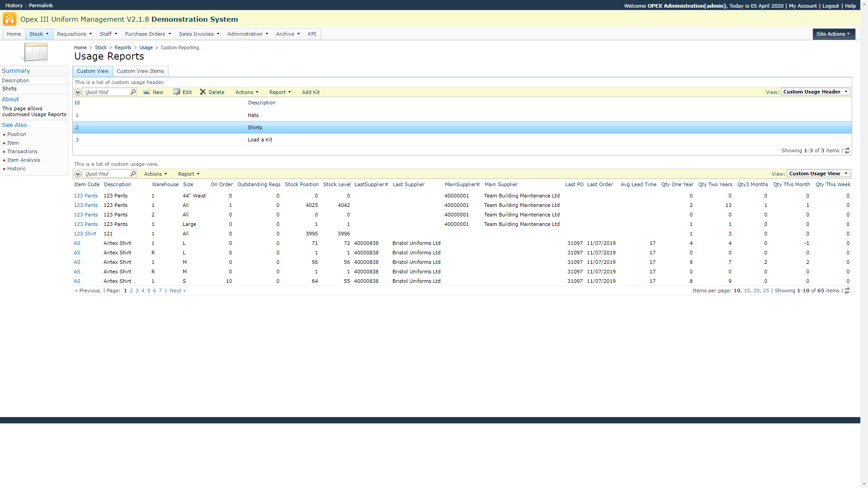Click the Delete X icon

click(203, 92)
